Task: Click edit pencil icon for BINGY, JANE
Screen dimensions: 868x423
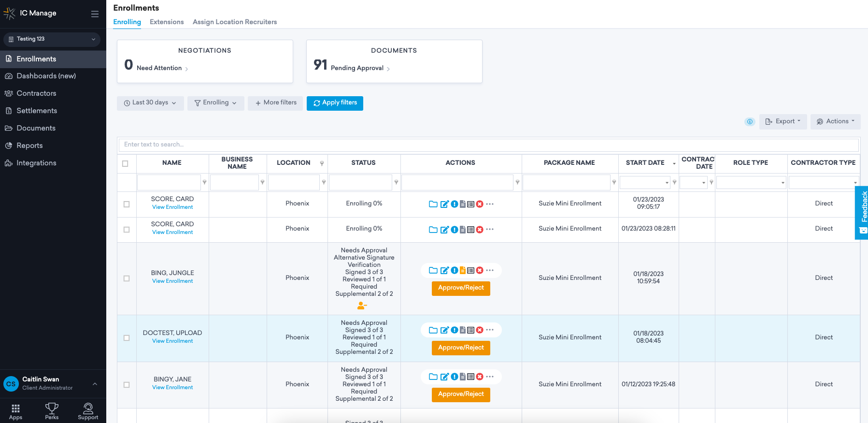Action: click(444, 377)
